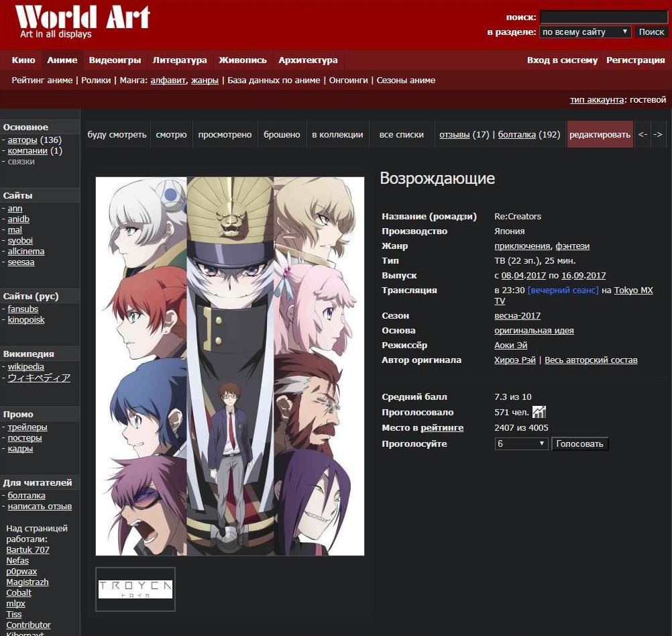Viewport: 672px width, 636px height.
Task: Open the kinopoisk link
Action: pyautogui.click(x=26, y=319)
